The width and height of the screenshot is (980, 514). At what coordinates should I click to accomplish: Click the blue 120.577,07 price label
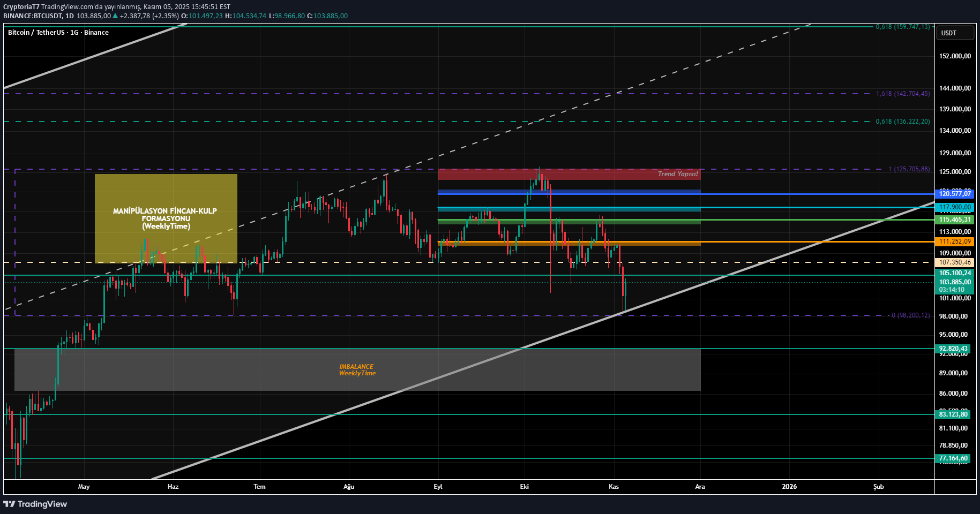954,194
